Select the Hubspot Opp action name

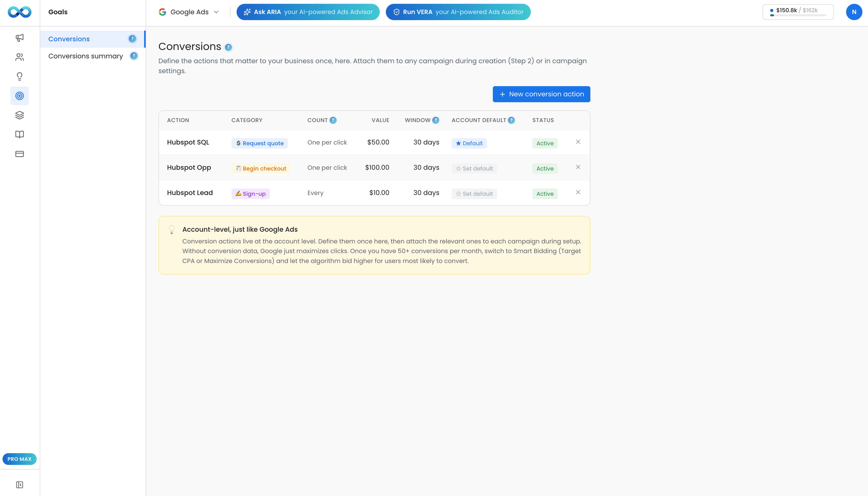pos(189,168)
